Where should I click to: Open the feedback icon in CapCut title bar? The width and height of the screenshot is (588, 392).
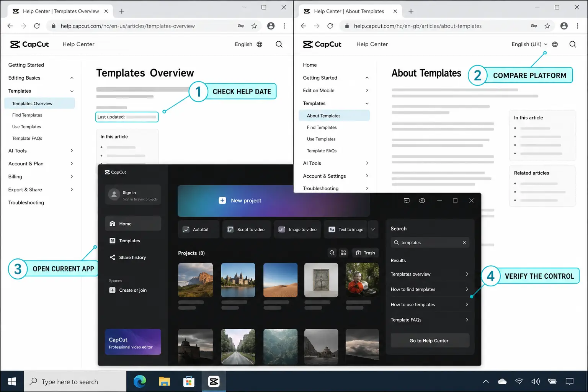(x=407, y=201)
